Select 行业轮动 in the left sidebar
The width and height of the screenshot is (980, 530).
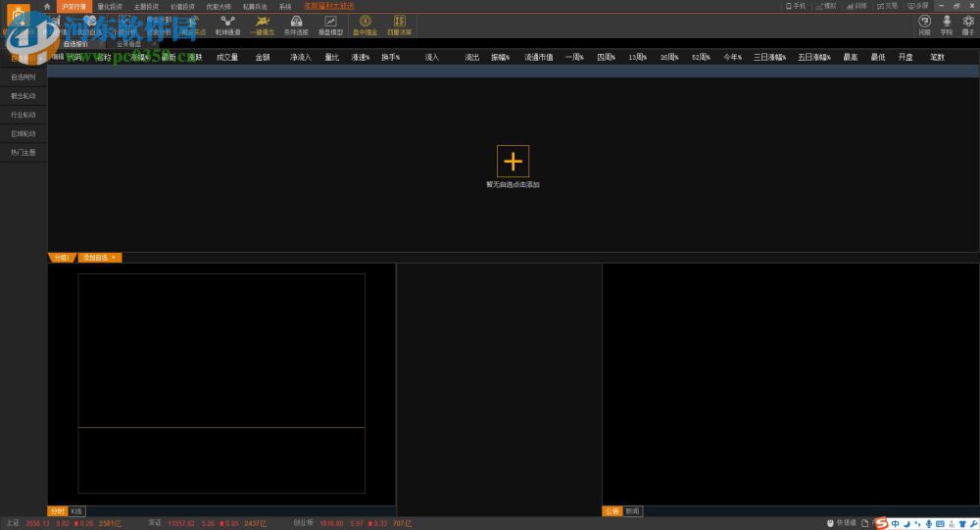[24, 115]
